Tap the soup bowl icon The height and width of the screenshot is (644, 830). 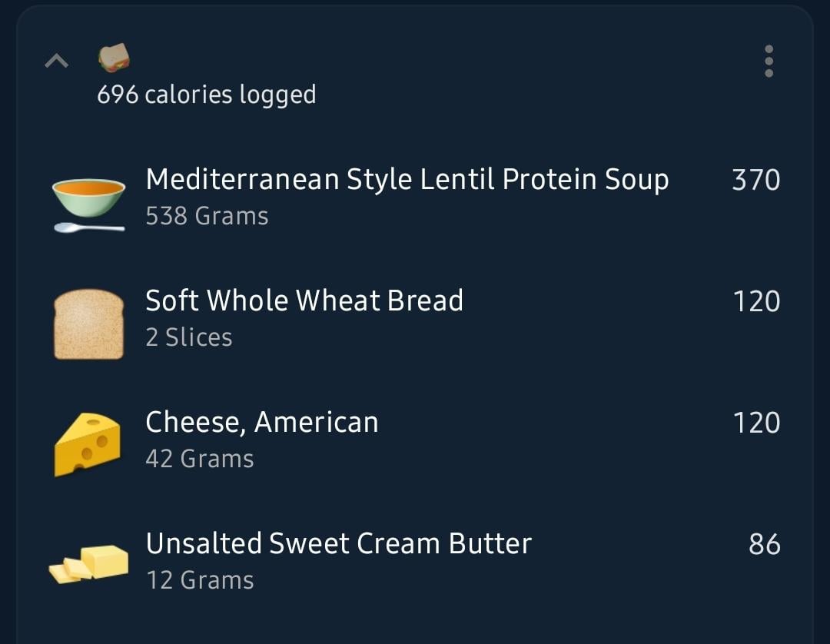click(x=89, y=204)
